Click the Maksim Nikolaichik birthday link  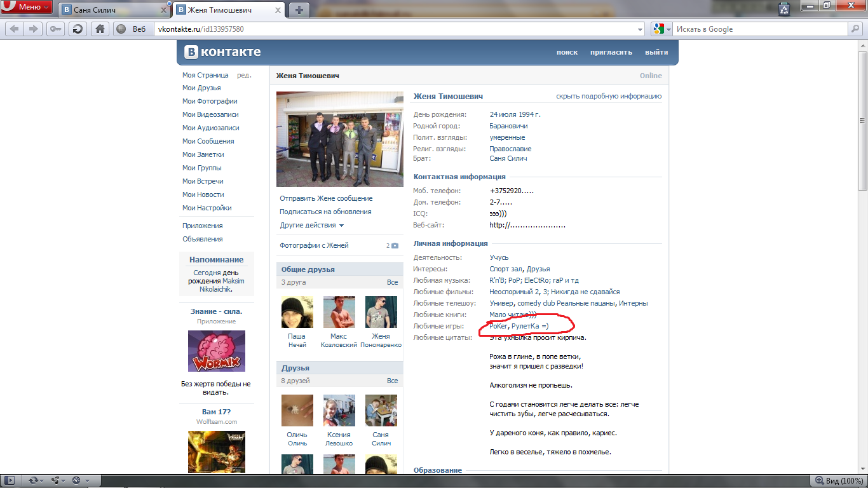tap(222, 285)
